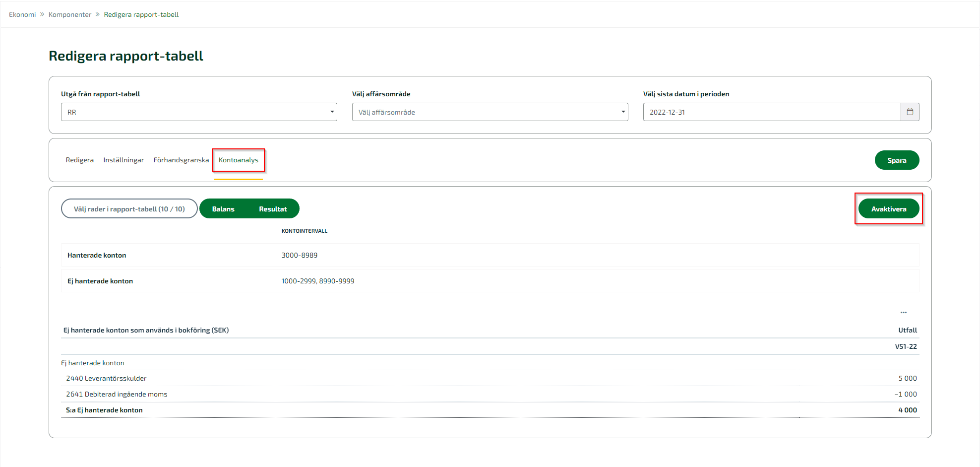Go to Ekonomi in the breadcrumb

pyautogui.click(x=22, y=14)
